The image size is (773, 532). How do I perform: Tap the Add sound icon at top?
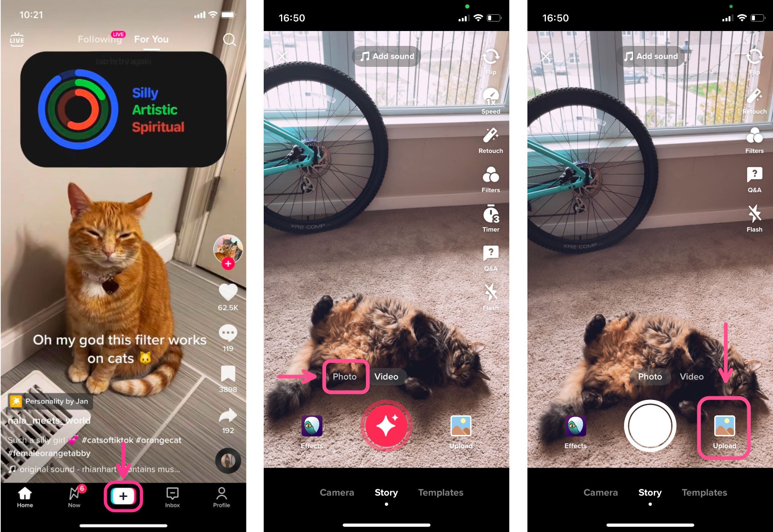[x=388, y=56]
